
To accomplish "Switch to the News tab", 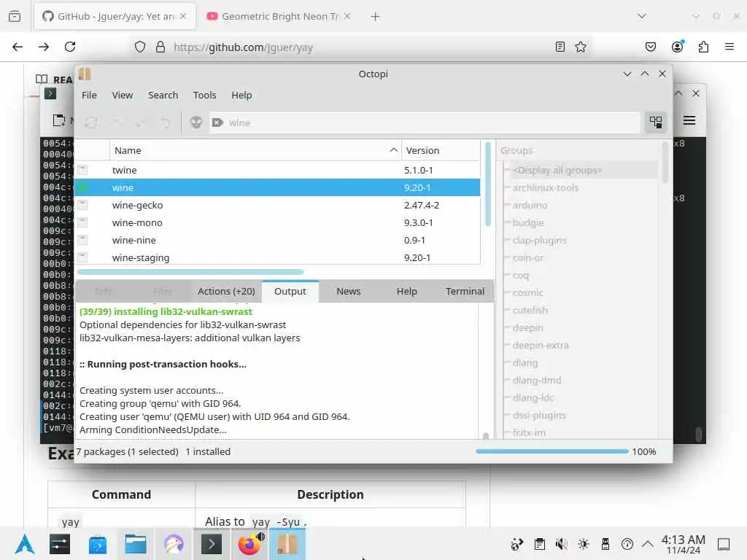I will pos(348,292).
